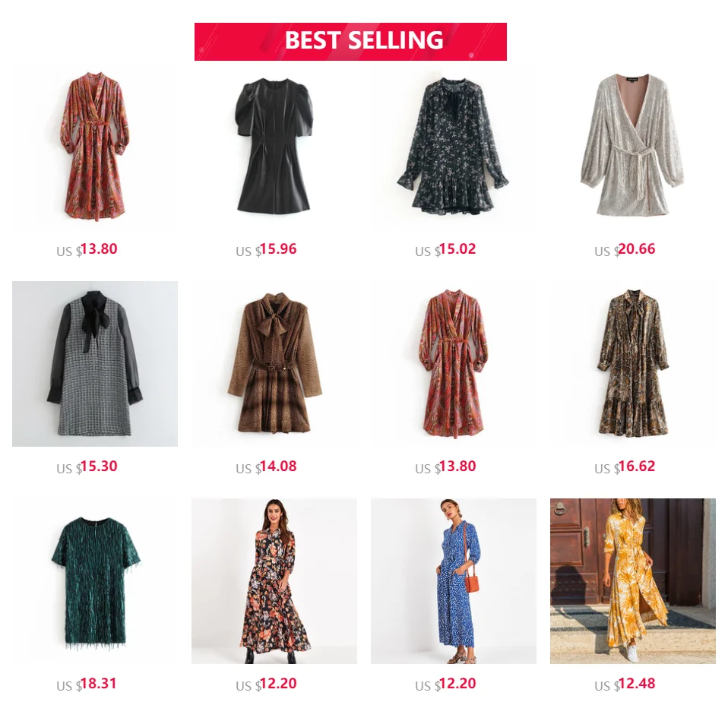View the blue leopard maxi shirt dress
Image resolution: width=728 pixels, height=702 pixels.
click(x=453, y=580)
